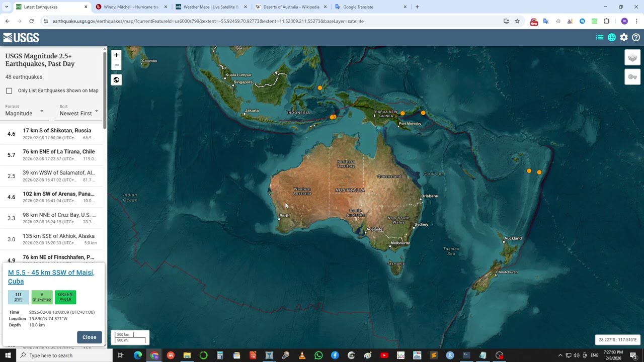
Task: Open the Sort Newest First dropdown
Action: [x=78, y=111]
